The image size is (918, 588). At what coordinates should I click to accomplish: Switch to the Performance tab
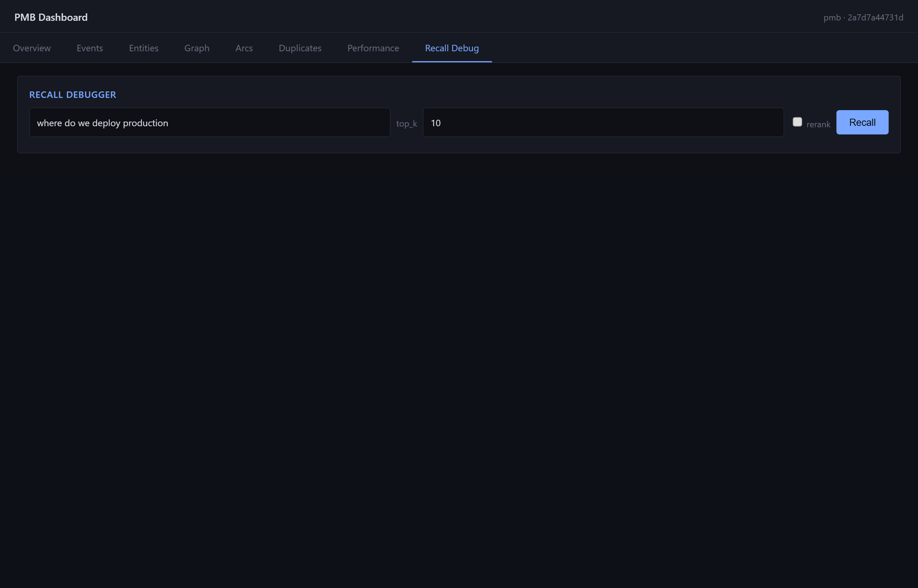pos(373,48)
